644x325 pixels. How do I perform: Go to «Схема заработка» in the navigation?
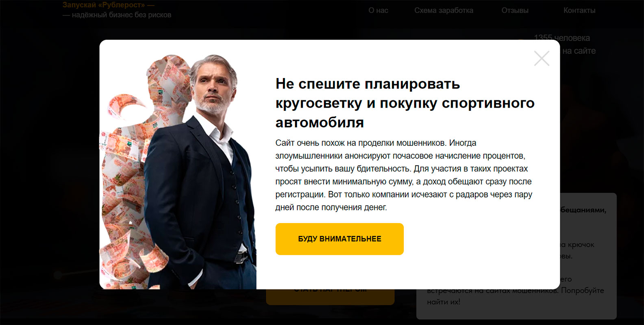(444, 11)
